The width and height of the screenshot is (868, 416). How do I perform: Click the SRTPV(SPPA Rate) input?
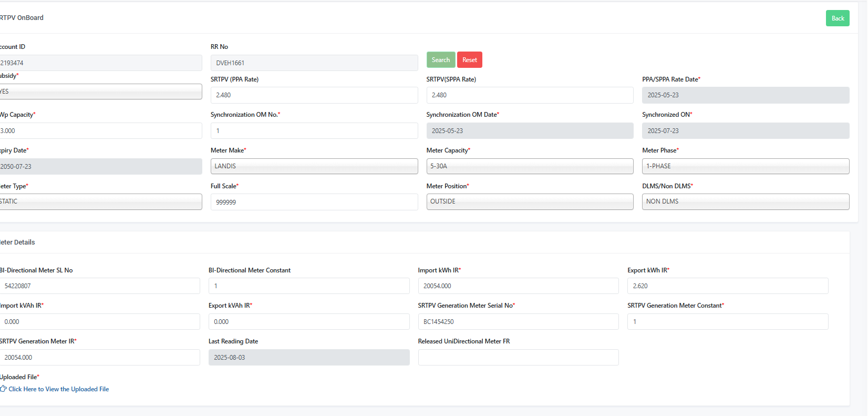[x=529, y=95]
